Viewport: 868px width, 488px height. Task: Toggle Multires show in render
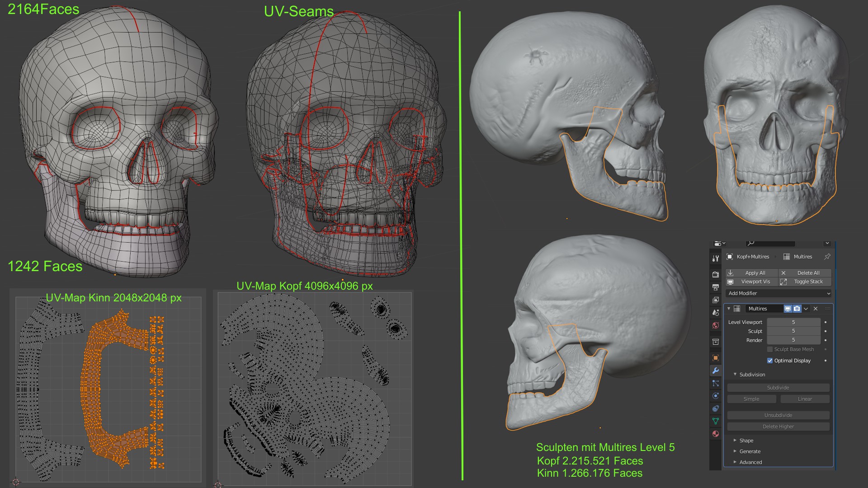[x=797, y=309]
